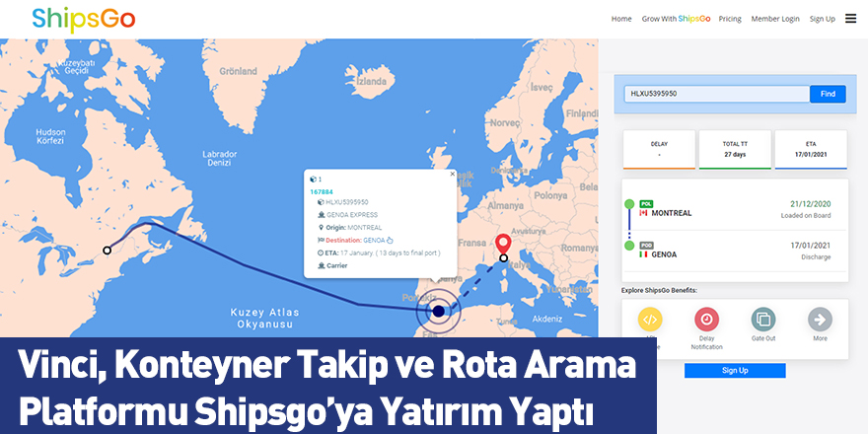Open Grow With ShipsGo page
This screenshot has width=868, height=434.
click(676, 19)
